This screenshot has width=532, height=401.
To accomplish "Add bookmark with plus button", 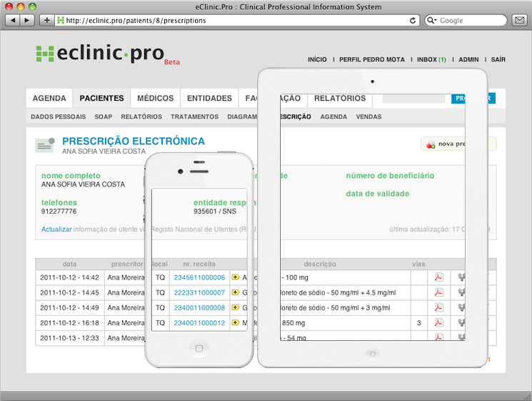I will (x=47, y=20).
